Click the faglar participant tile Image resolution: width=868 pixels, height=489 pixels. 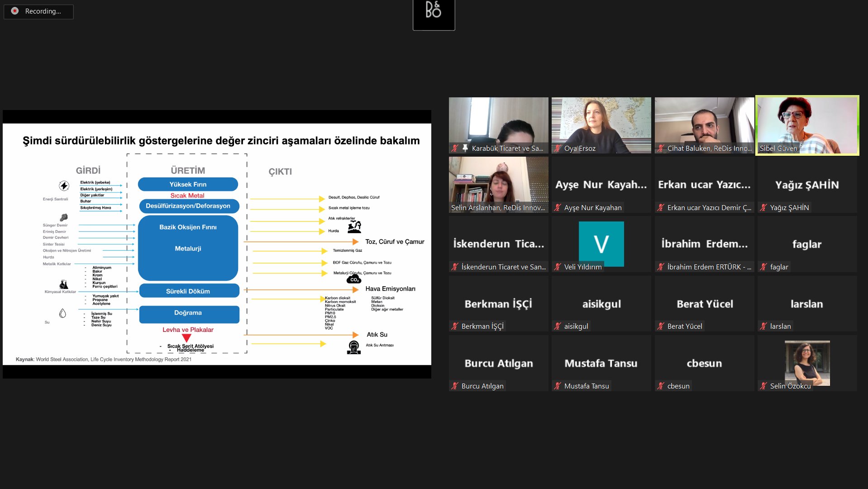(x=807, y=244)
